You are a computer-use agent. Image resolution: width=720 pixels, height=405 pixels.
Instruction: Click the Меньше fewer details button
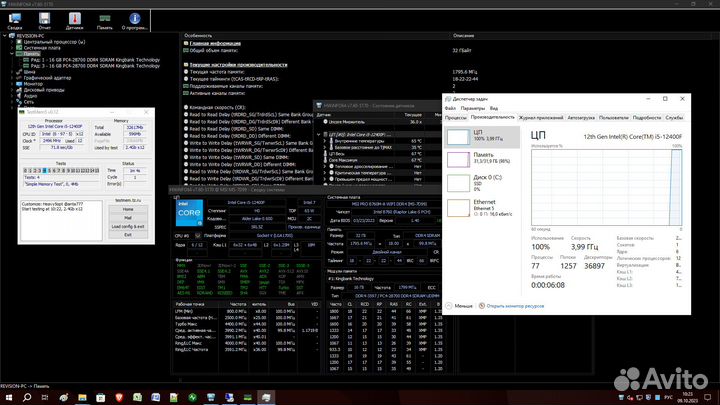(459, 306)
